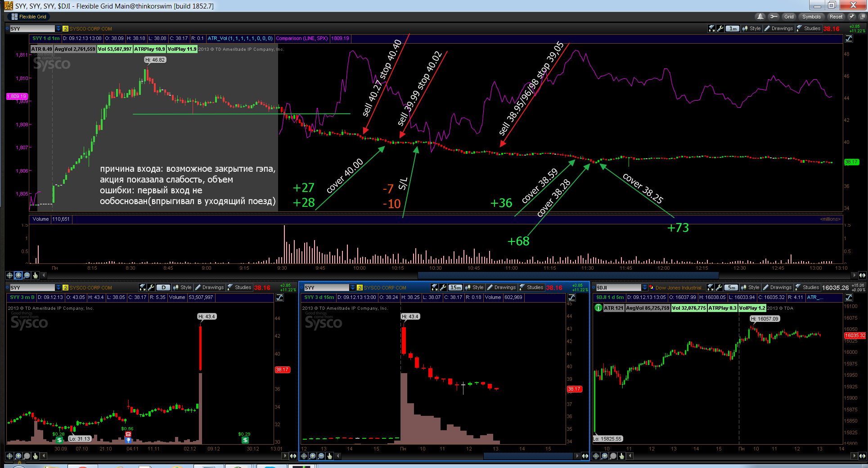Click the $DJI symbol input field
The height and width of the screenshot is (468, 868).
[x=619, y=287]
